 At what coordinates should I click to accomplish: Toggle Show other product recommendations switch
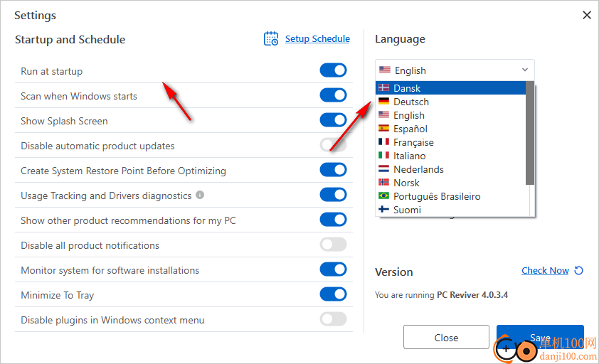point(333,220)
